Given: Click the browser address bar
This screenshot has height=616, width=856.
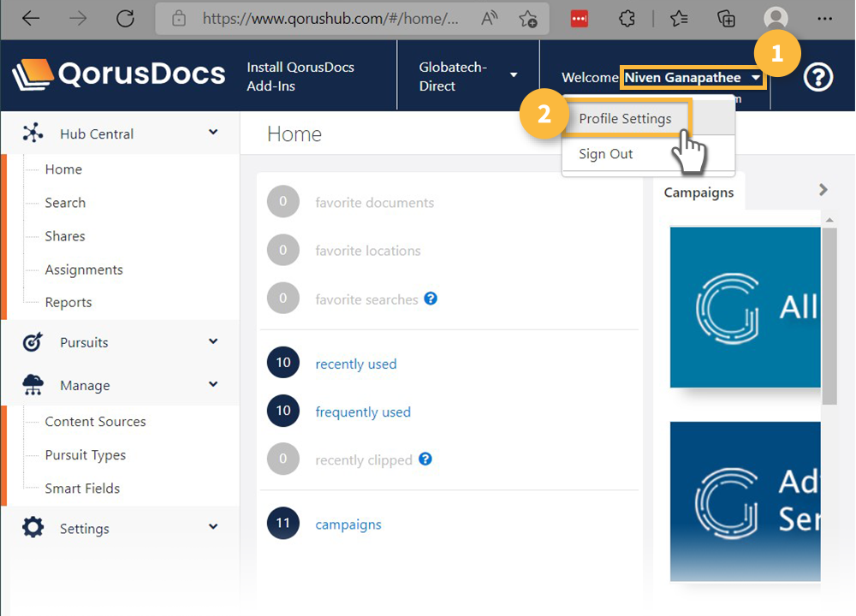Looking at the screenshot, I should (x=325, y=18).
